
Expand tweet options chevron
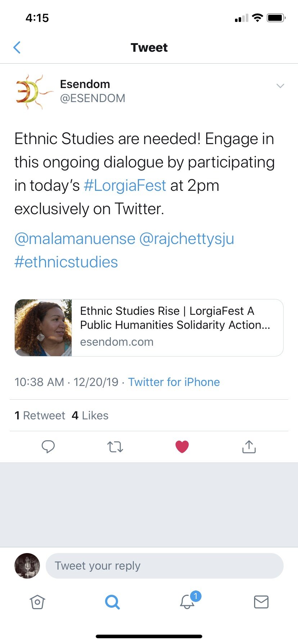[x=280, y=86]
